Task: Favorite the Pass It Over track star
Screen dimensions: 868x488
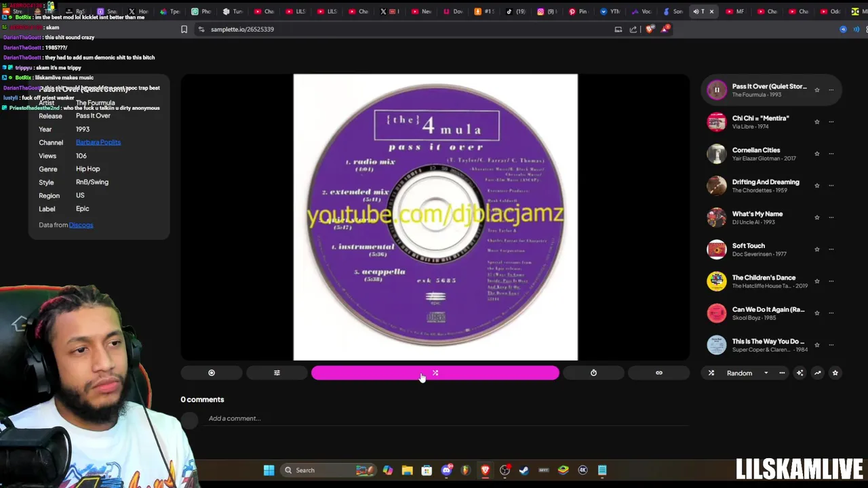Action: [817, 90]
